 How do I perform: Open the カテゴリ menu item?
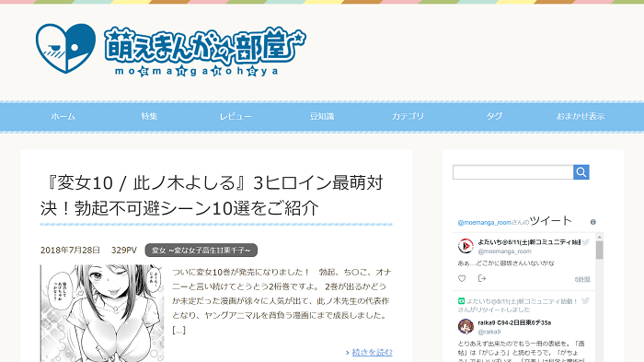pyautogui.click(x=408, y=116)
